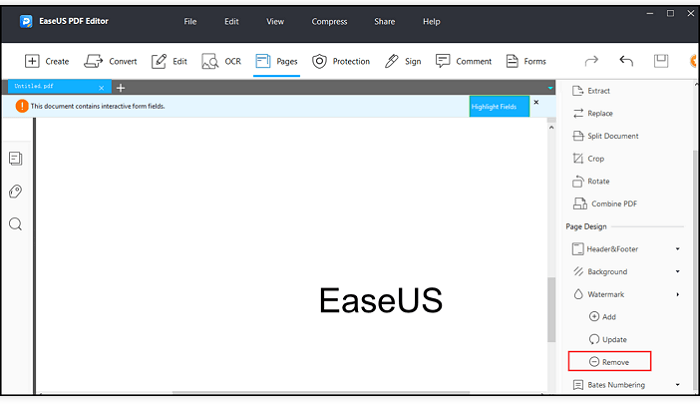Click the Bates Numbering icon
This screenshot has width=700, height=415.
click(578, 385)
